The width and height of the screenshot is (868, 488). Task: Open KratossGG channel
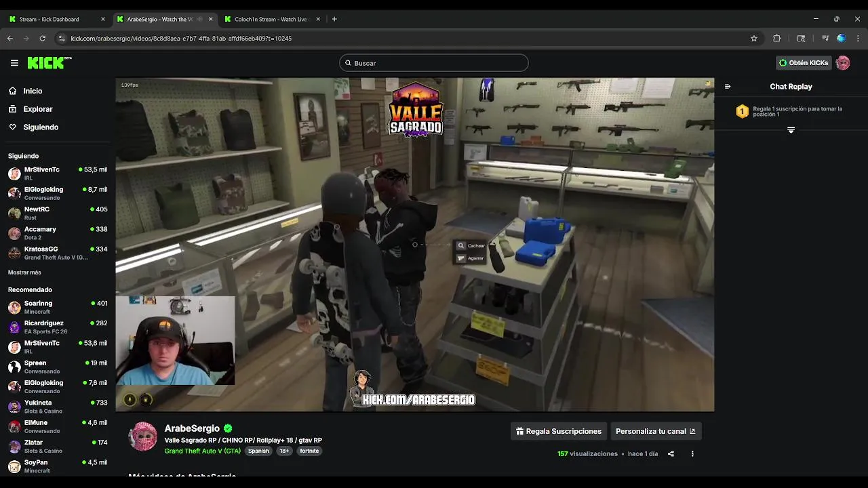58,253
